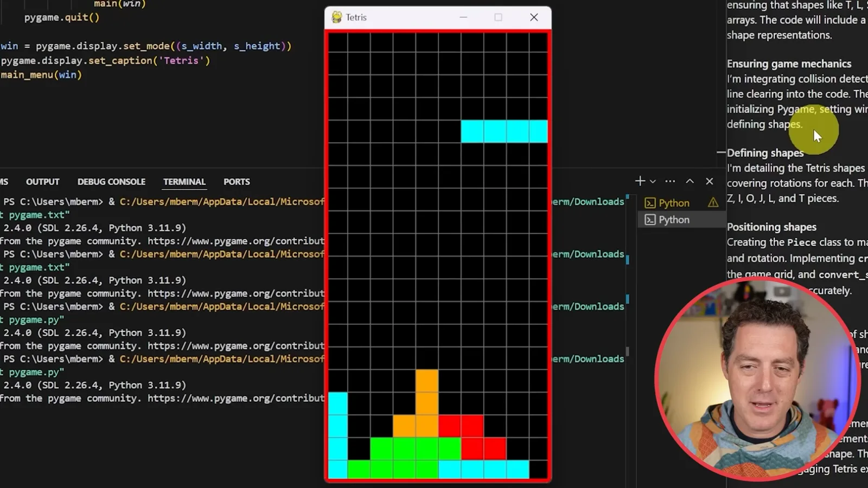Click the terminal icon beside first Python entry
This screenshot has height=488, width=868.
point(650,203)
